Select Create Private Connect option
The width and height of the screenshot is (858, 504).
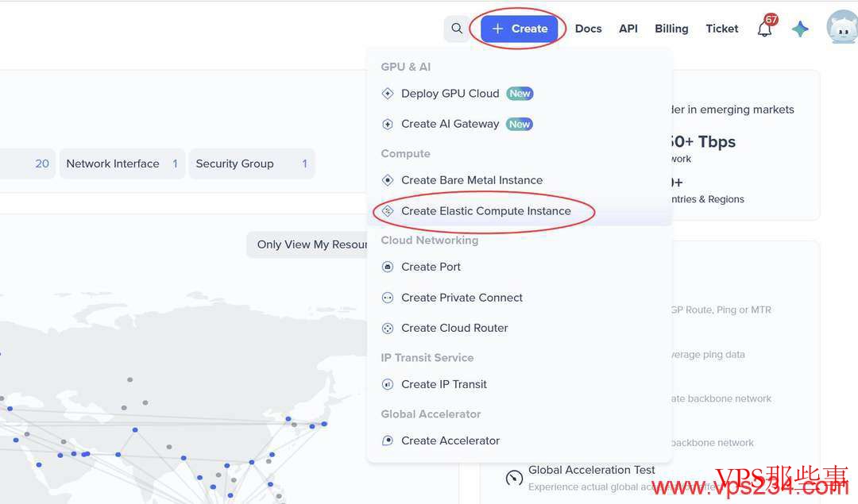point(462,298)
